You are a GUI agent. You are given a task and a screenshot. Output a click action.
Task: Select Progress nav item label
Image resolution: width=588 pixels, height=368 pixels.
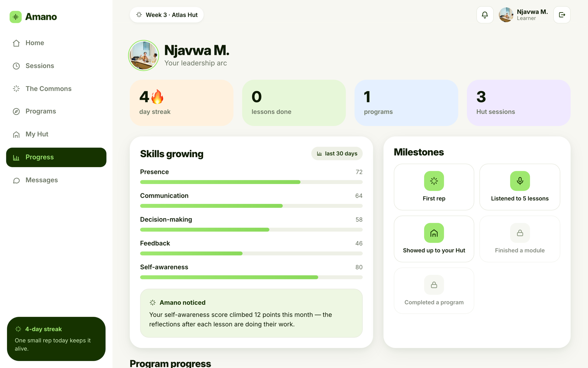click(x=40, y=157)
